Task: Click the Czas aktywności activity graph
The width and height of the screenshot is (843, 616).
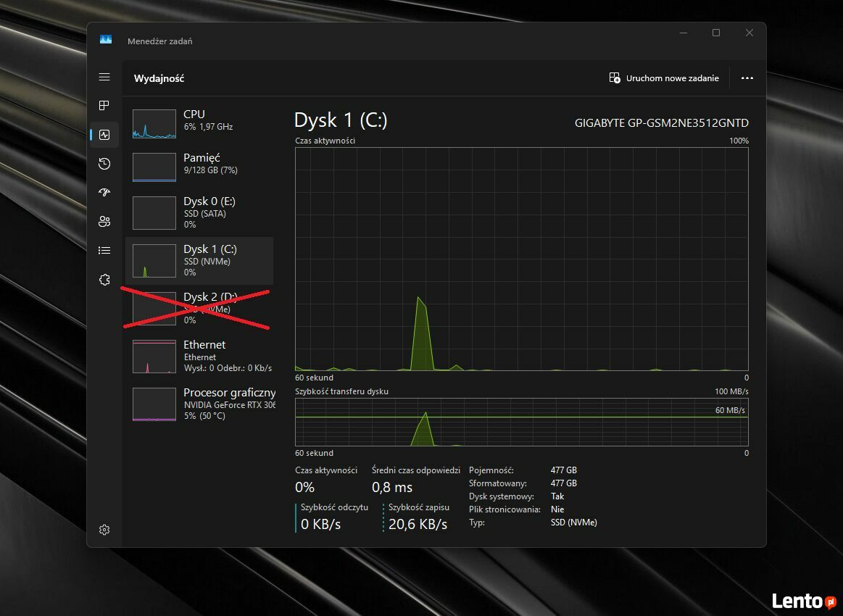Action: pos(522,258)
